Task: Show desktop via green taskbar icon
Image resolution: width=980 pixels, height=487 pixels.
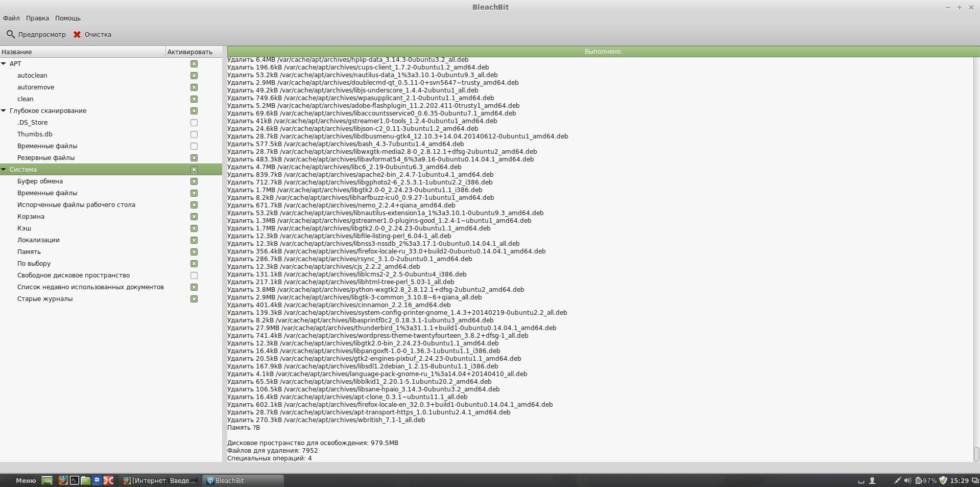Action: click(47, 480)
